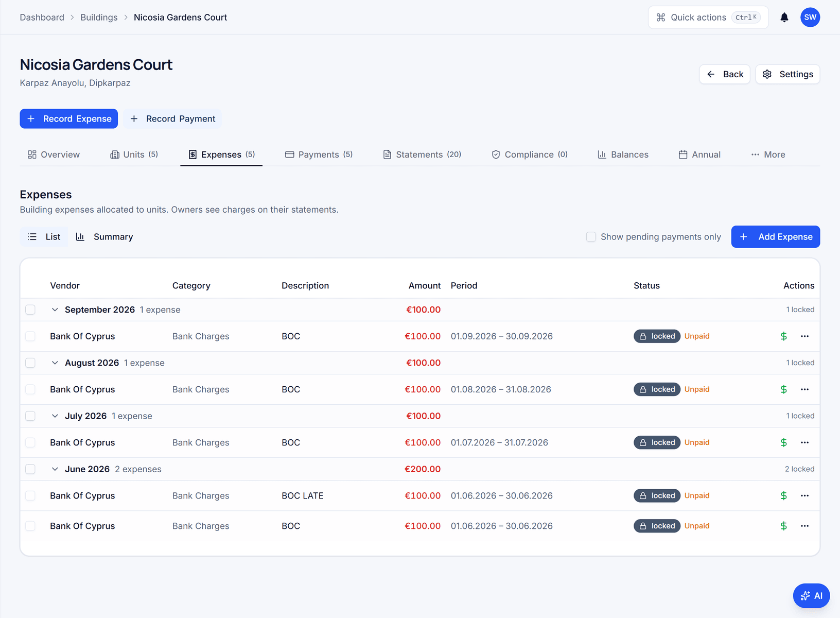This screenshot has width=840, height=618.
Task: Open three-dot actions menu for July 2026 expense
Action: point(804,442)
